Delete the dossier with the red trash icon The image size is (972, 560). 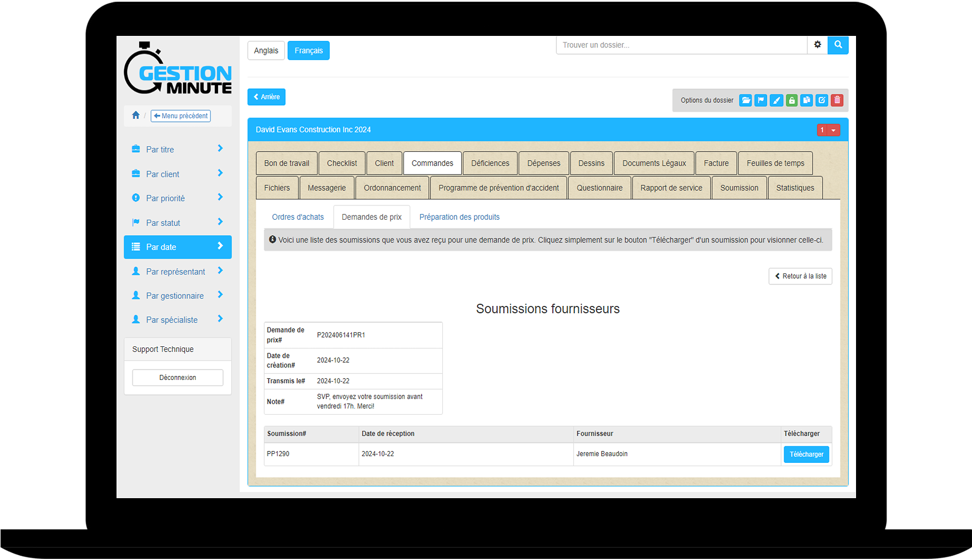(837, 101)
